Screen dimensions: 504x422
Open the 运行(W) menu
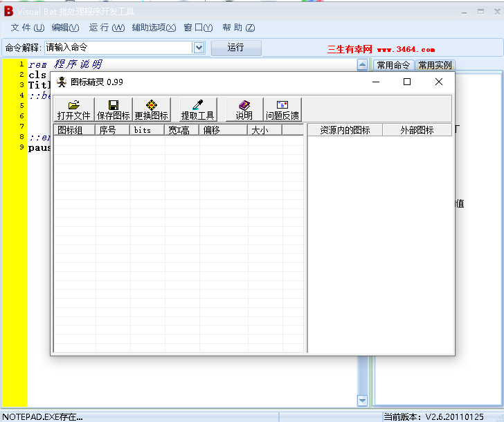click(x=107, y=28)
